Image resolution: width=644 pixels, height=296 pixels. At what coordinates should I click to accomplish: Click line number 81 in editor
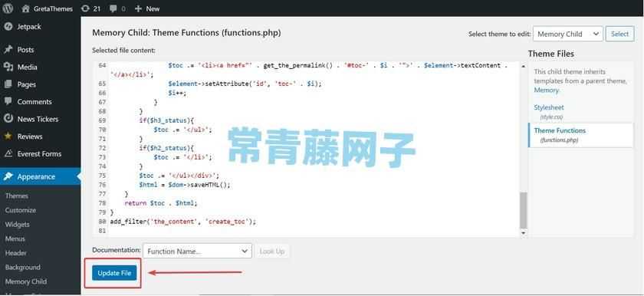point(102,231)
